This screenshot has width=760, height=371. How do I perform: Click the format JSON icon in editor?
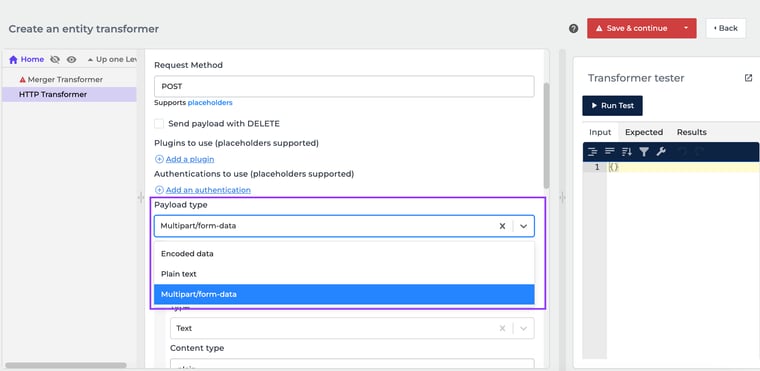[x=592, y=152]
